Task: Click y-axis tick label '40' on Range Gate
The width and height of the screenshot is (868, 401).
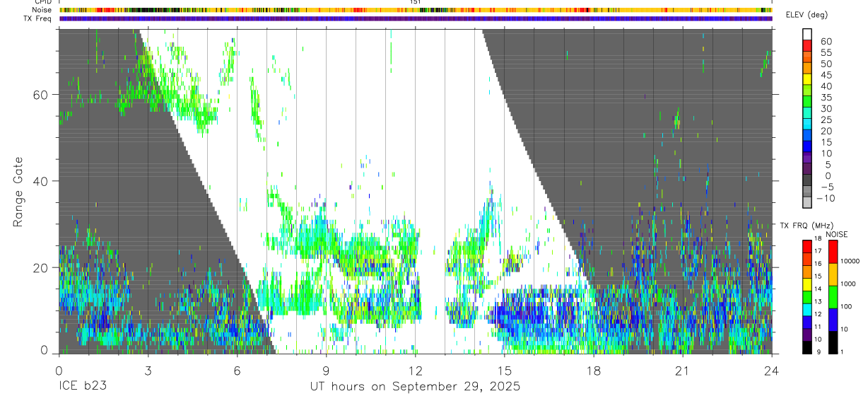Action: [x=41, y=181]
